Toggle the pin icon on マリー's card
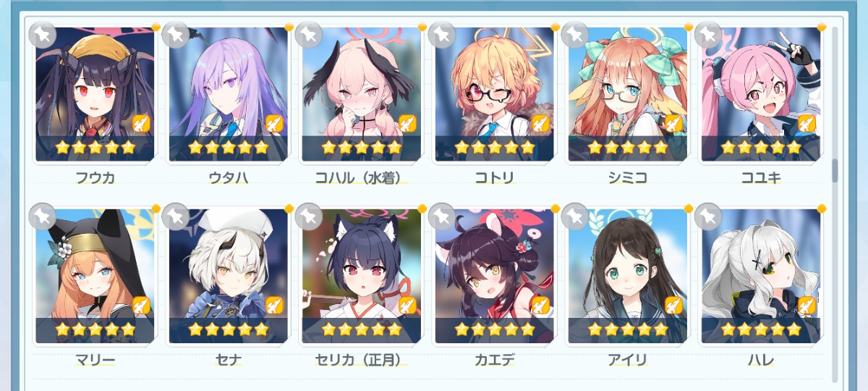 tap(43, 216)
